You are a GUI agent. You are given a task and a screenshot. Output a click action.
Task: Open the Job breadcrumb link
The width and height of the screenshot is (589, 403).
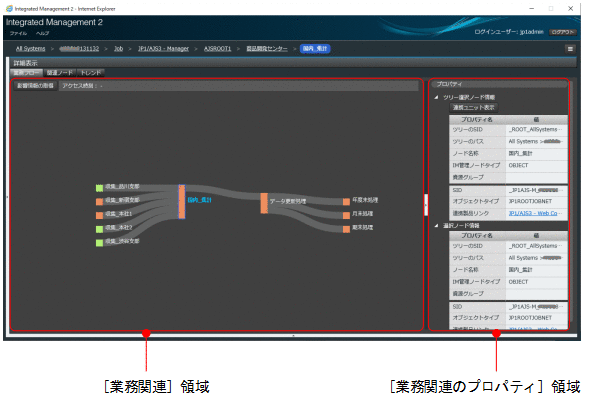pyautogui.click(x=118, y=48)
